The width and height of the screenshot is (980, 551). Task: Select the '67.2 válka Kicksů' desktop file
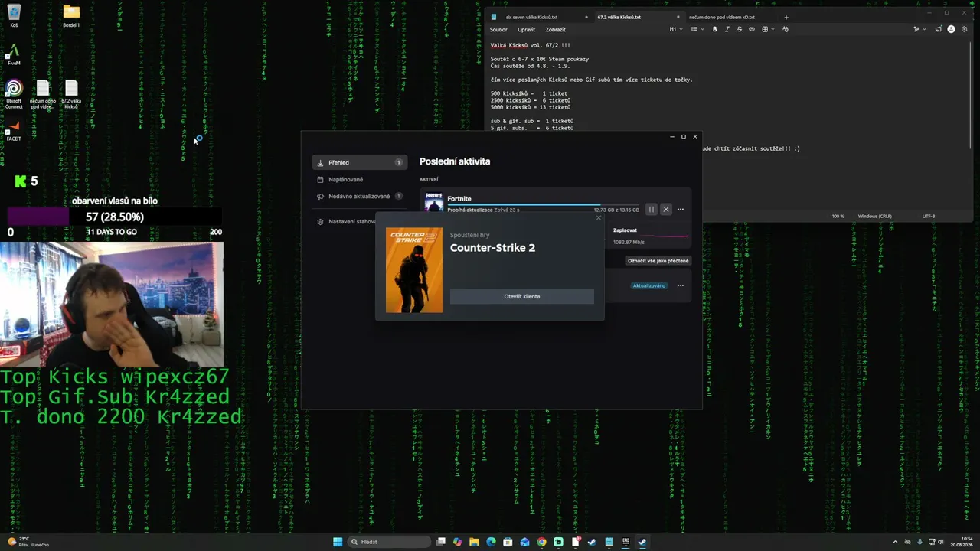(x=71, y=95)
